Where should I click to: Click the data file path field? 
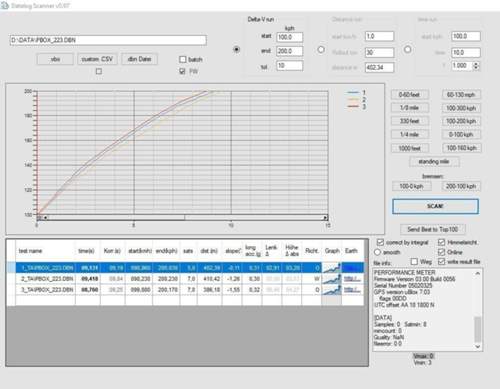point(108,40)
